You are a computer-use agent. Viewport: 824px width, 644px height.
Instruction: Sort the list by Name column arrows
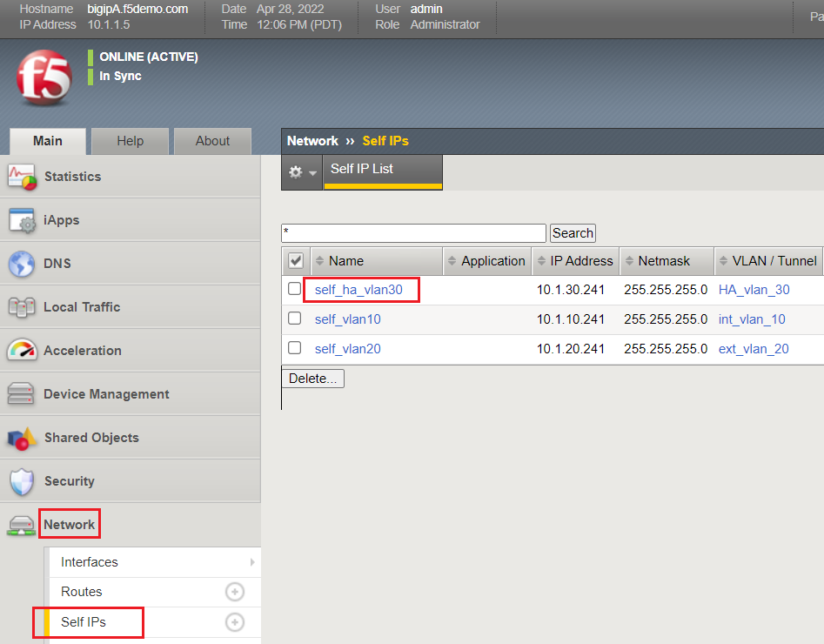coord(319,261)
